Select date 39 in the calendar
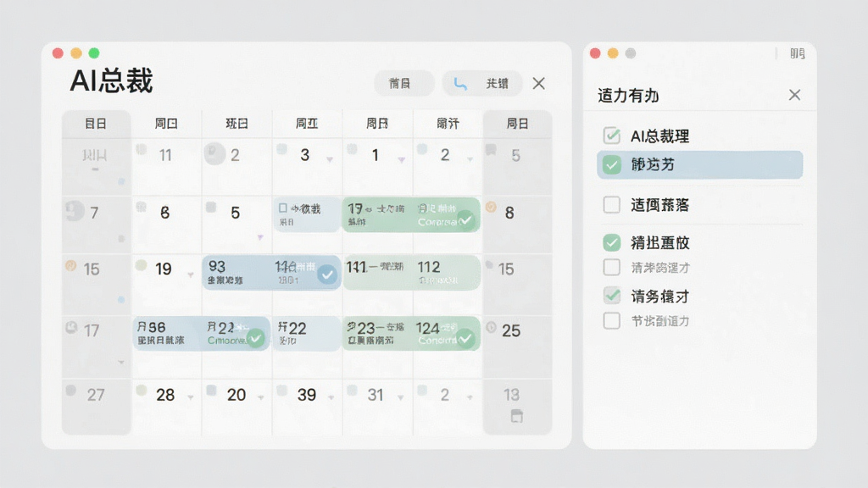Image resolution: width=868 pixels, height=488 pixels. tap(307, 395)
